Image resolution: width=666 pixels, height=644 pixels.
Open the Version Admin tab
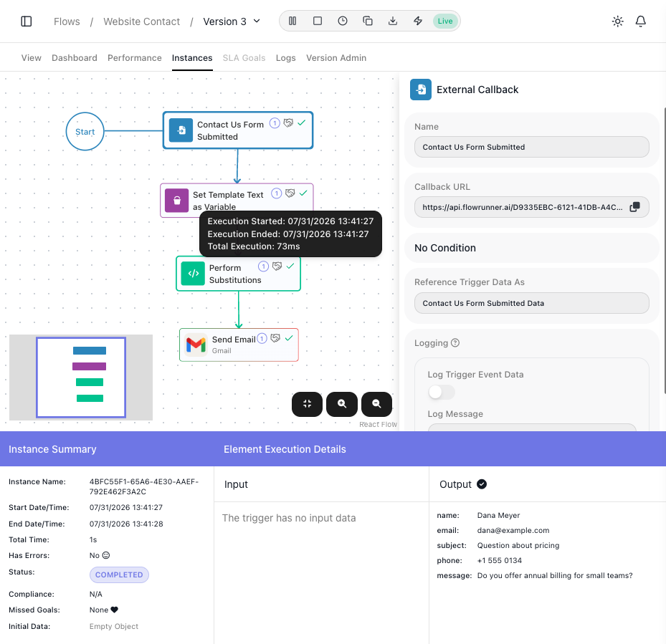[336, 58]
